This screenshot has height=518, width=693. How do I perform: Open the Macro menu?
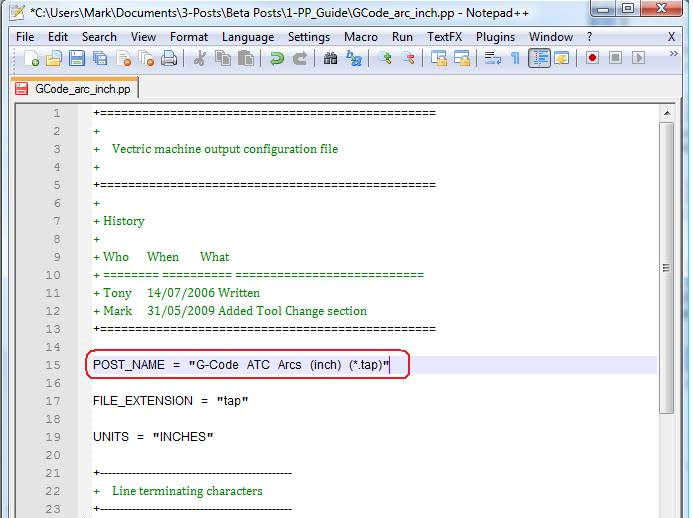tap(361, 37)
